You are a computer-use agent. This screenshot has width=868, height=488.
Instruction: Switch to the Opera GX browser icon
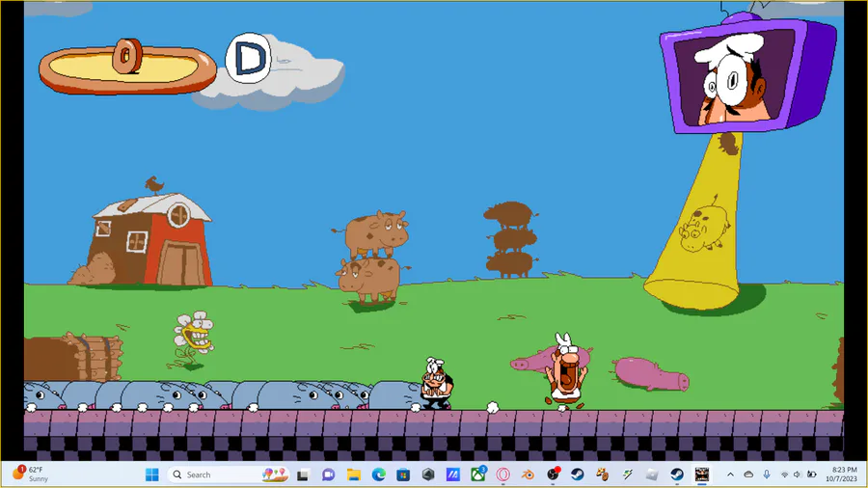tap(502, 474)
